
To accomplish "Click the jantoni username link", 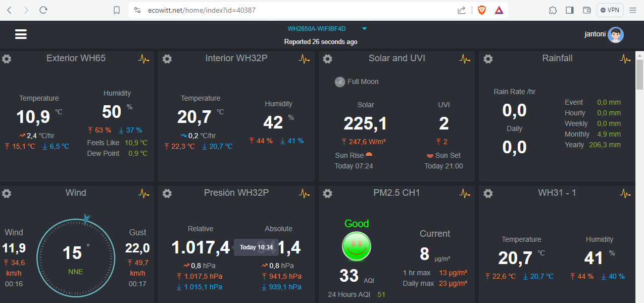I will click(595, 34).
